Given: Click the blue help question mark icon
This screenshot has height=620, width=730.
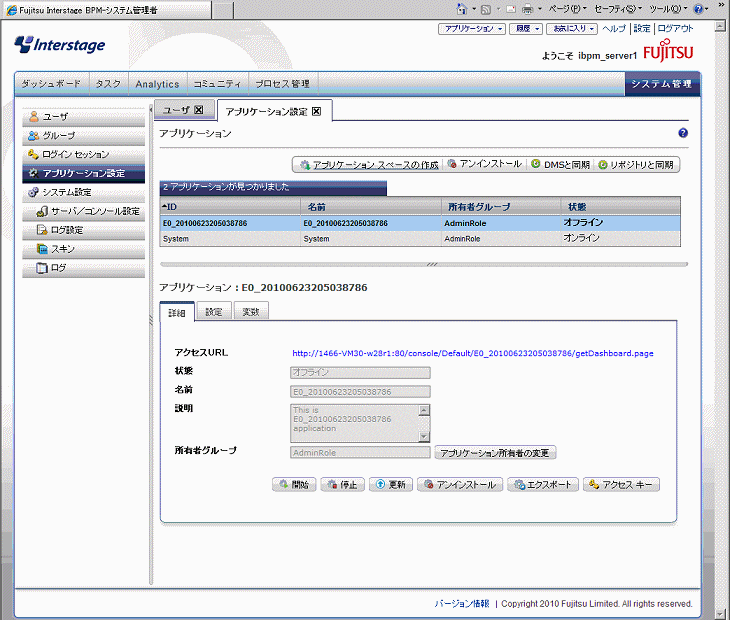Looking at the screenshot, I should (x=683, y=133).
